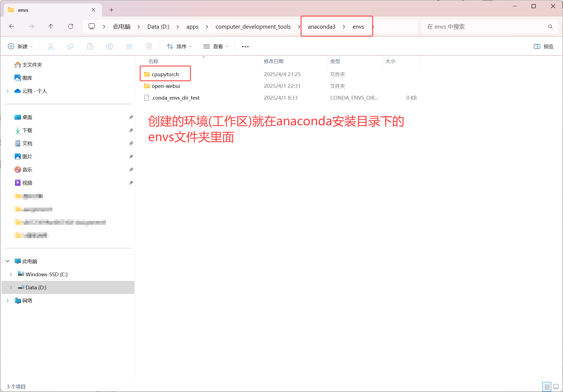Open the Sort (排序) dropdown
Screen dimensions: 563x392
pos(179,46)
